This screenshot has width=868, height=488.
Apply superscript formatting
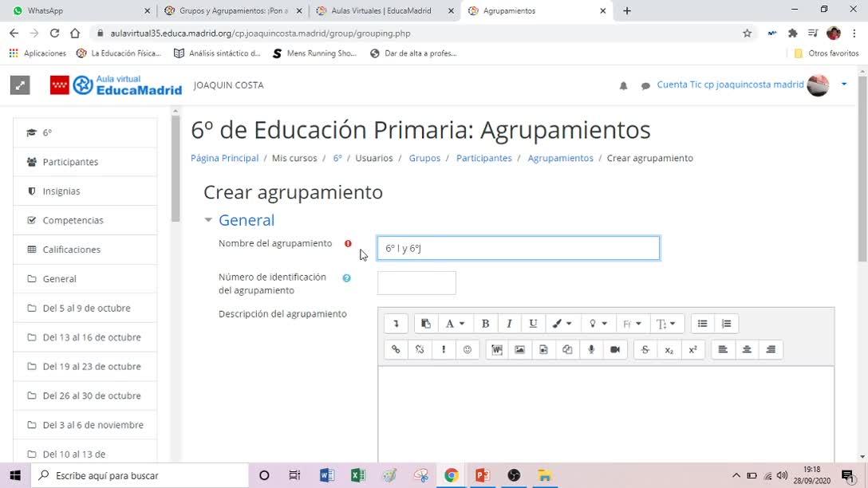pyautogui.click(x=692, y=350)
